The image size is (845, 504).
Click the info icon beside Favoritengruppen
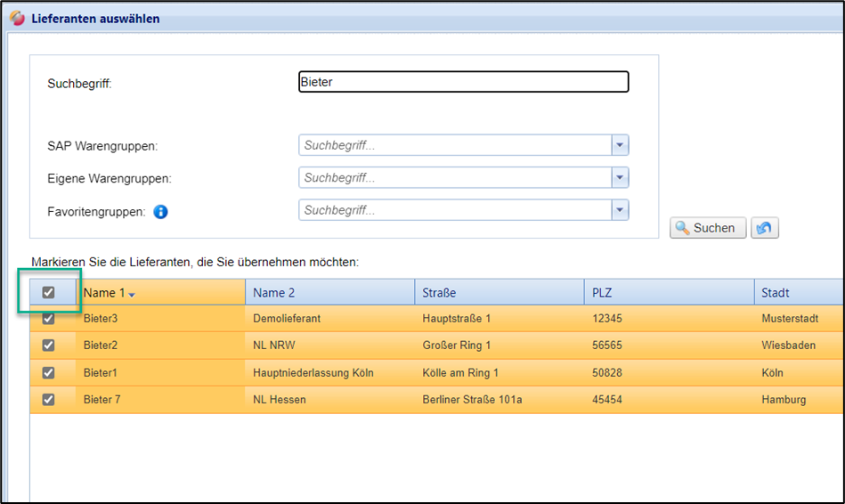tap(161, 212)
